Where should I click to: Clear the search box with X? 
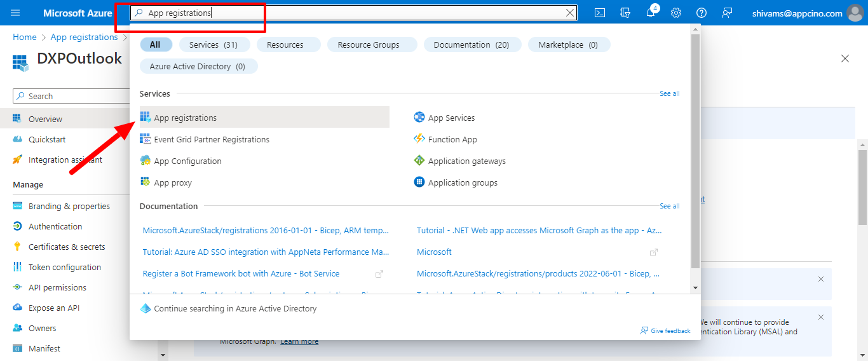(570, 13)
